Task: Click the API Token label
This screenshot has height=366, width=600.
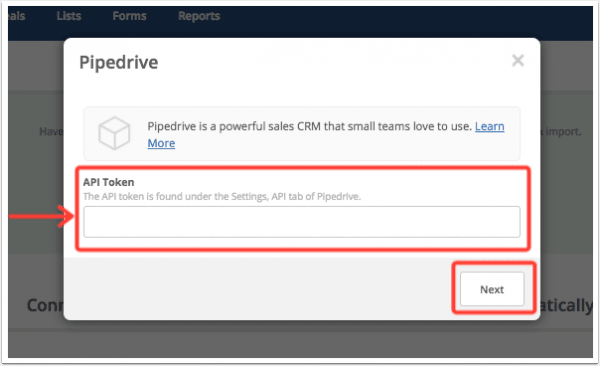Action: click(x=109, y=182)
